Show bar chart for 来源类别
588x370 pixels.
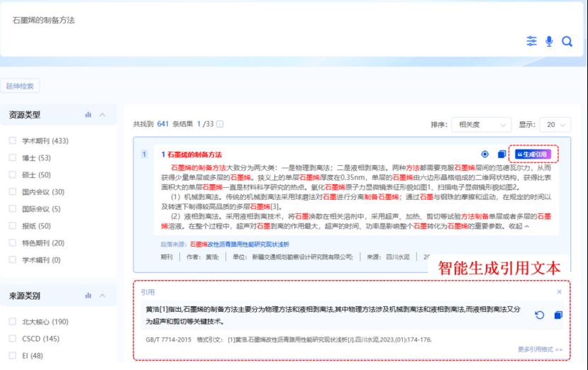pyautogui.click(x=88, y=296)
